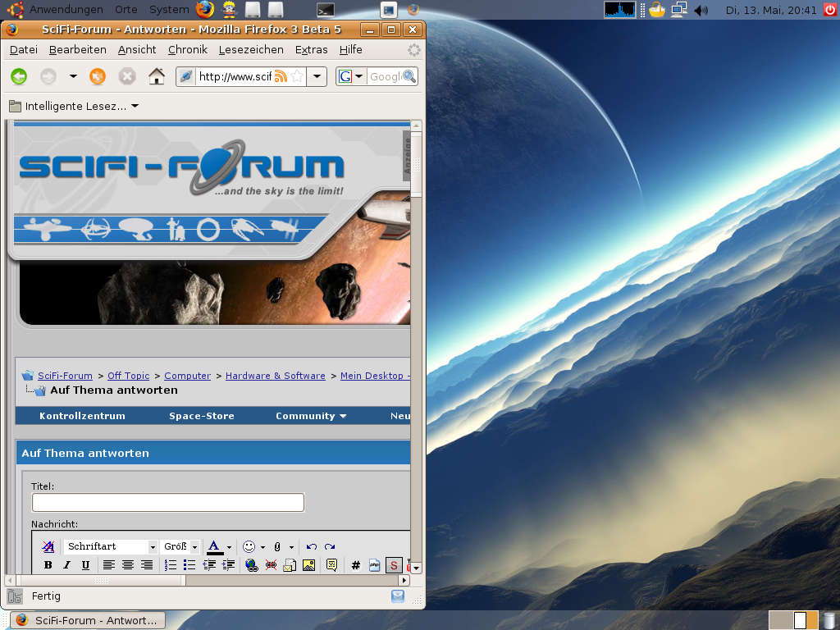840x630 pixels.
Task: Open the Lesezeichen menu
Action: point(251,49)
